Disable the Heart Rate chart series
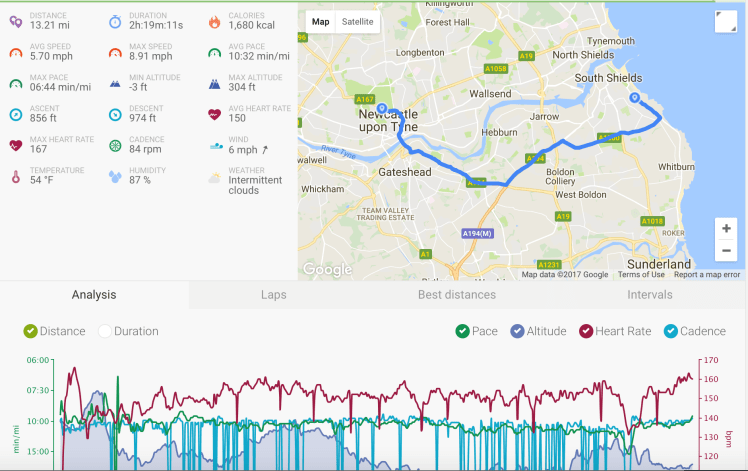748x471 pixels. click(586, 331)
